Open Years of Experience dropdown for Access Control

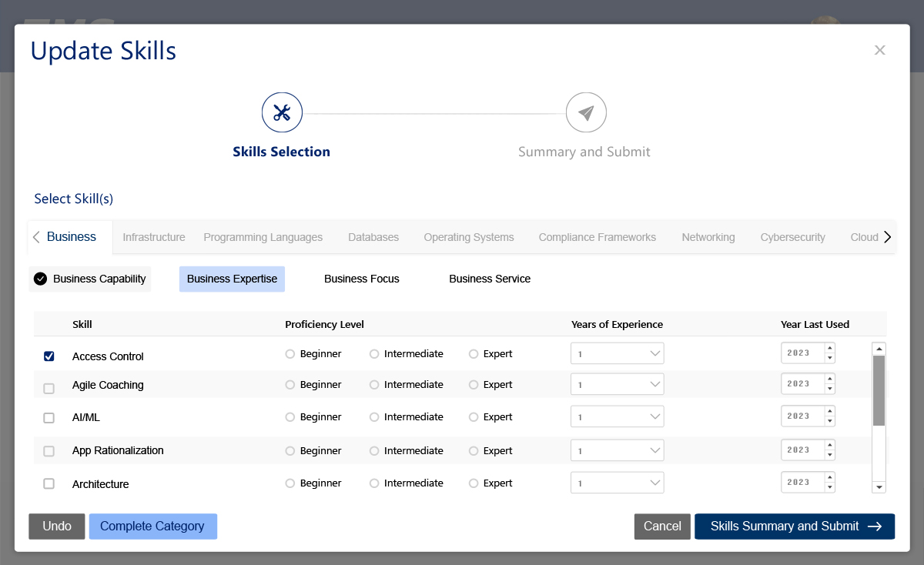(617, 353)
